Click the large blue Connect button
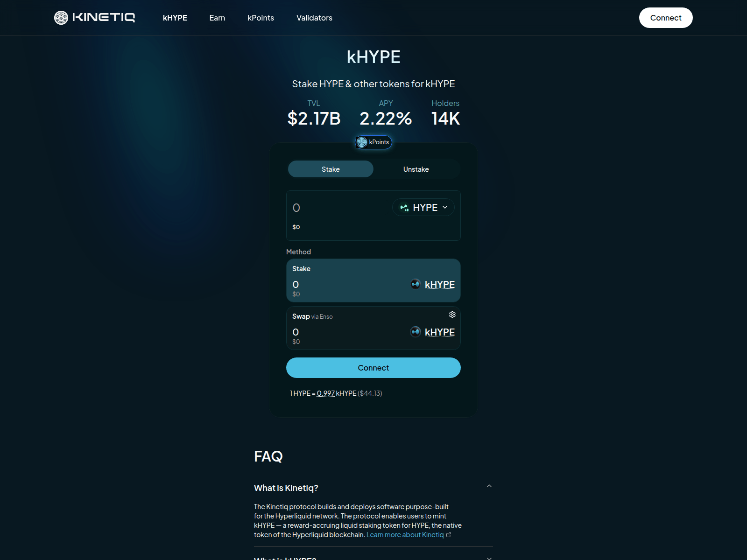The height and width of the screenshot is (560, 747). click(373, 368)
